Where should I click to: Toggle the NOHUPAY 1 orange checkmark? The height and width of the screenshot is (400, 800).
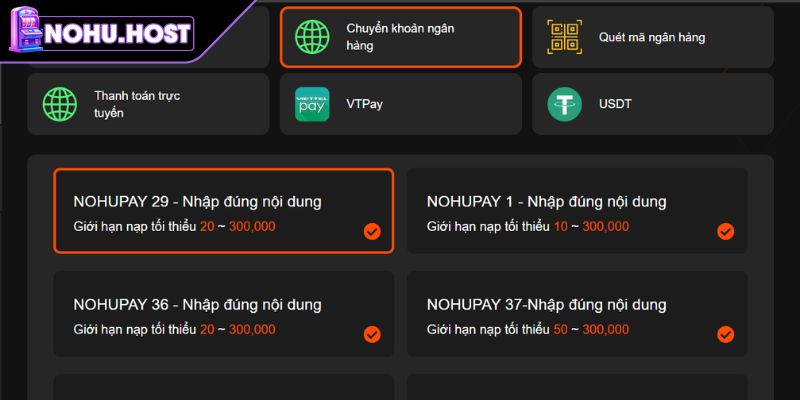click(x=726, y=232)
